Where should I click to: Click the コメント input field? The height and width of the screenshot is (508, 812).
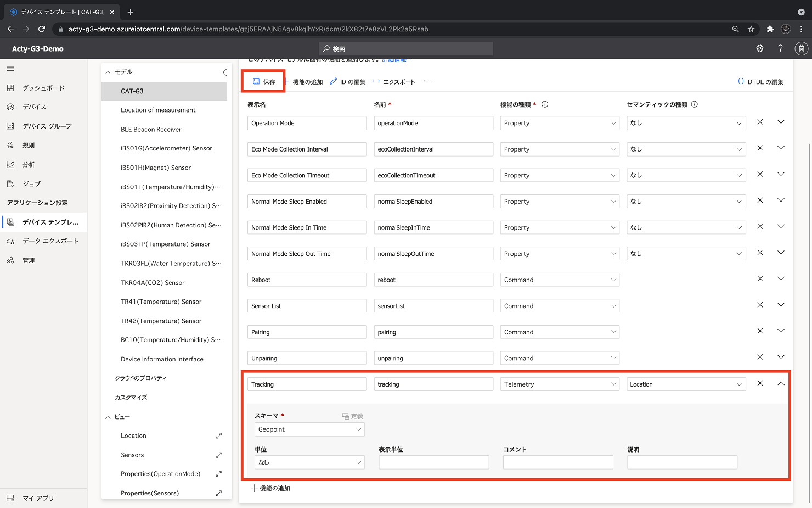(558, 462)
